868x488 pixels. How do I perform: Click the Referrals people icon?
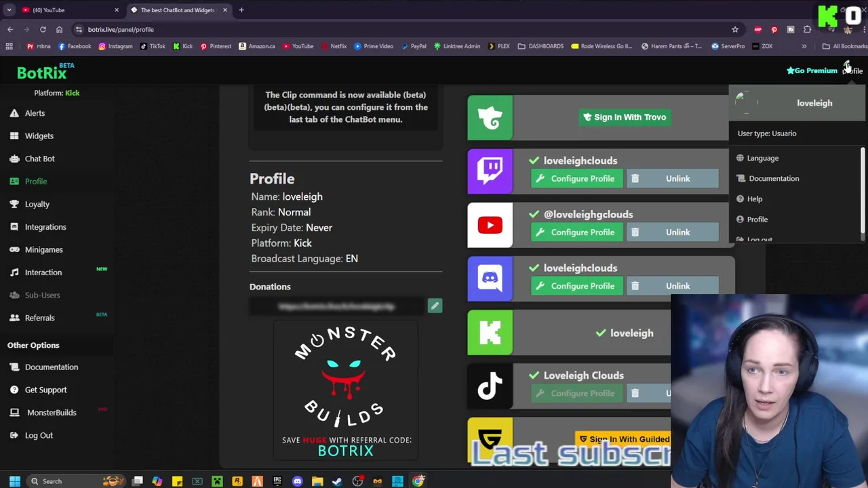14,318
